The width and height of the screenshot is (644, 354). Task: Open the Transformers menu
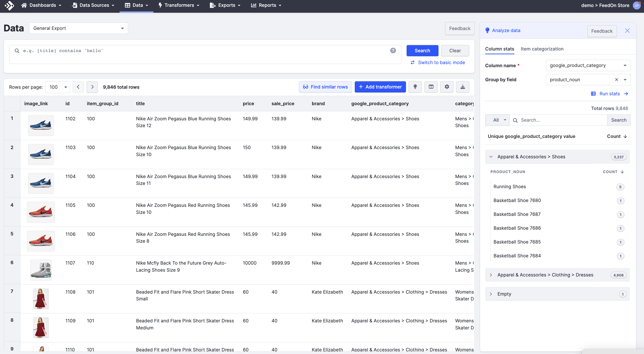click(x=179, y=5)
